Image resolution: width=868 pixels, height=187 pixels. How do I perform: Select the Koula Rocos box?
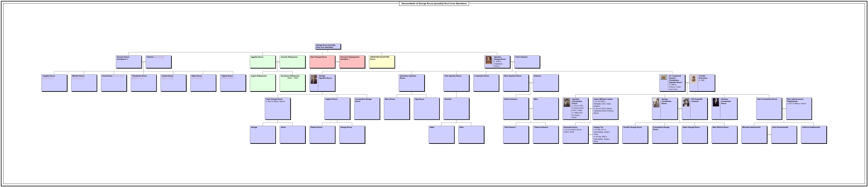[114, 83]
